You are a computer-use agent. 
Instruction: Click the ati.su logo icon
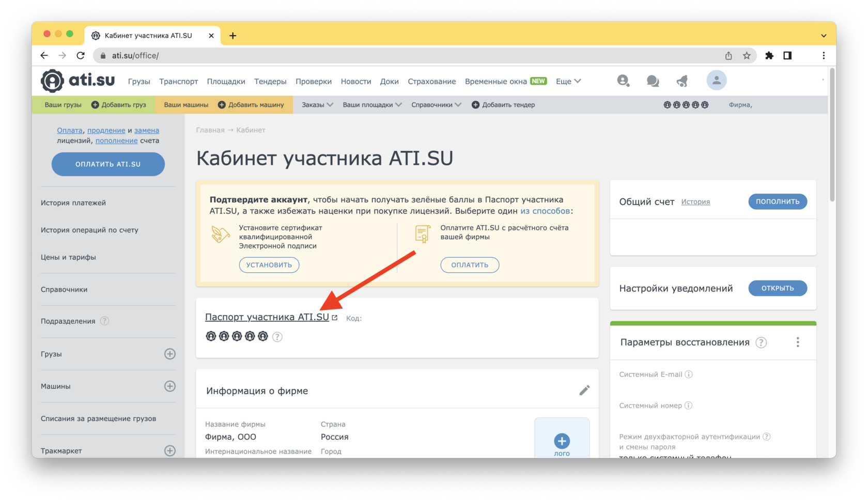(53, 81)
